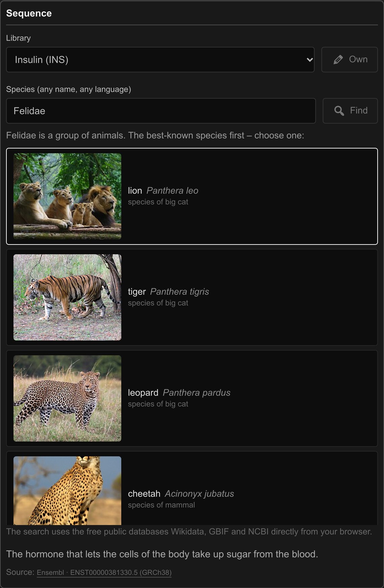Select the tiger Panthera tigris card

(192, 297)
